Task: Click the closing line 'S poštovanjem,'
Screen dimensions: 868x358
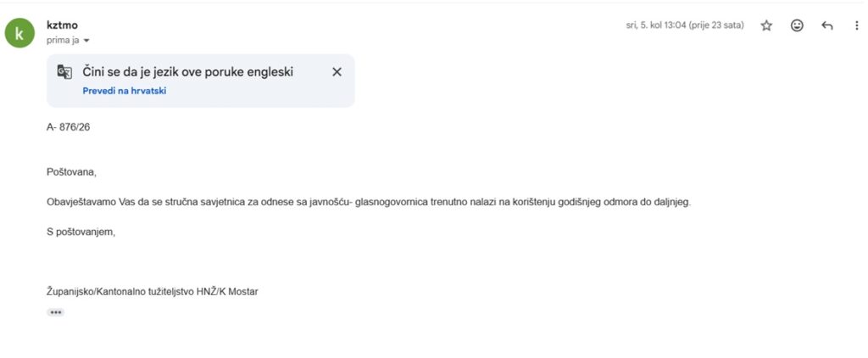Action: 81,232
